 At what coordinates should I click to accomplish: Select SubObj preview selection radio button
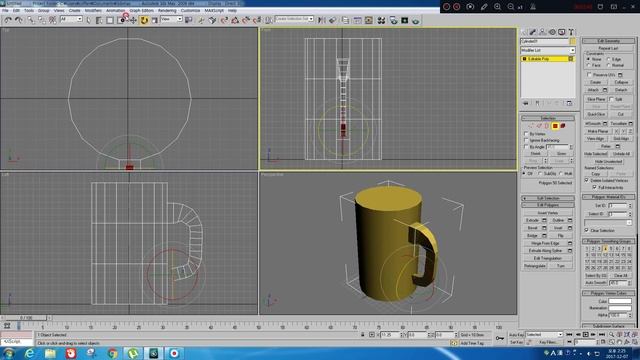tap(540, 173)
